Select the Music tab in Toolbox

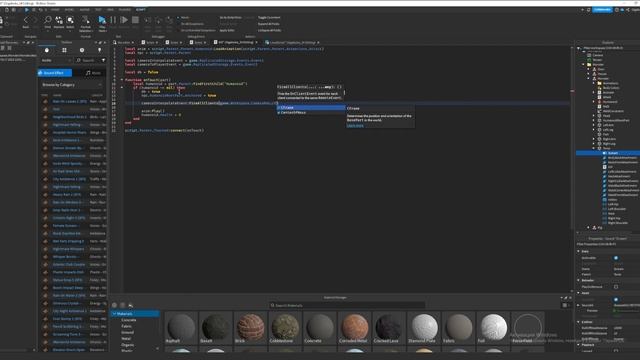(93, 73)
